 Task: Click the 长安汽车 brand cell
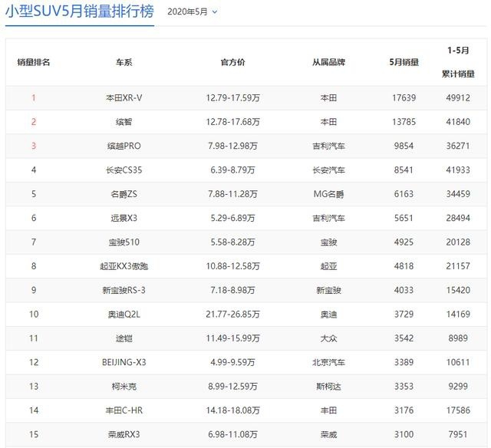pyautogui.click(x=328, y=170)
